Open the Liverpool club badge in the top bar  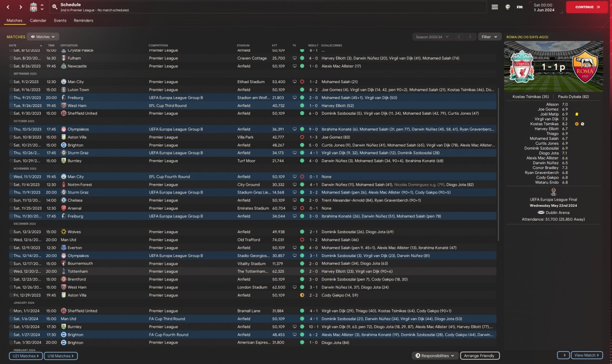pyautogui.click(x=33, y=7)
